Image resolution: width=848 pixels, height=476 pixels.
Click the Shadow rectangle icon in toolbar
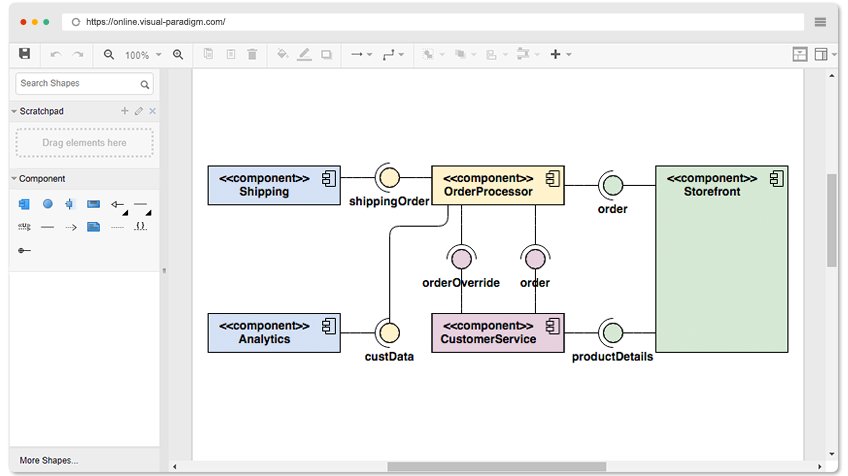tap(327, 55)
